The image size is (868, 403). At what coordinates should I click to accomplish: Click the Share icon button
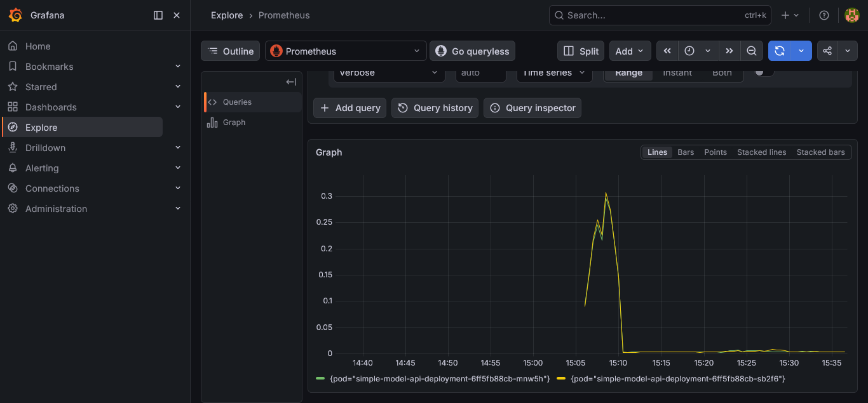point(827,51)
